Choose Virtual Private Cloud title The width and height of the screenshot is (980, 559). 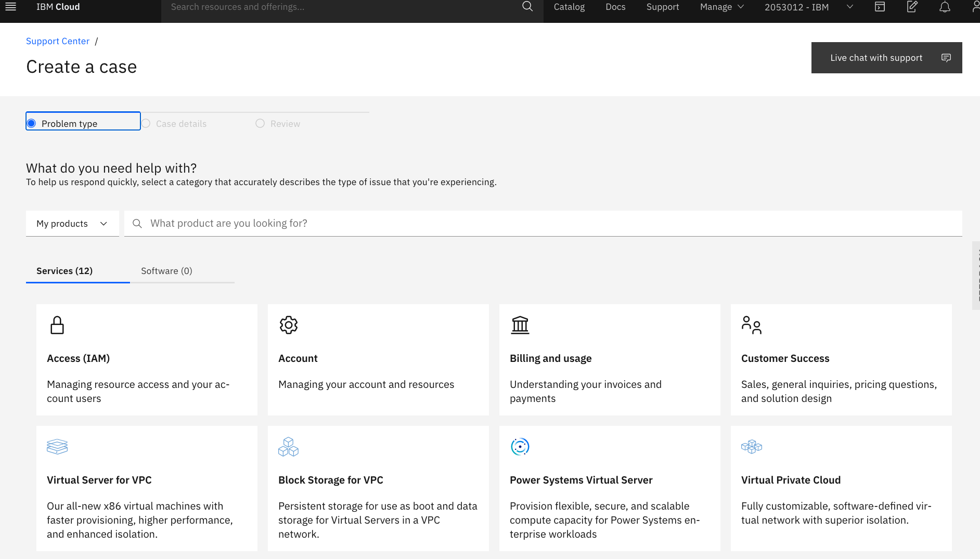tap(791, 480)
